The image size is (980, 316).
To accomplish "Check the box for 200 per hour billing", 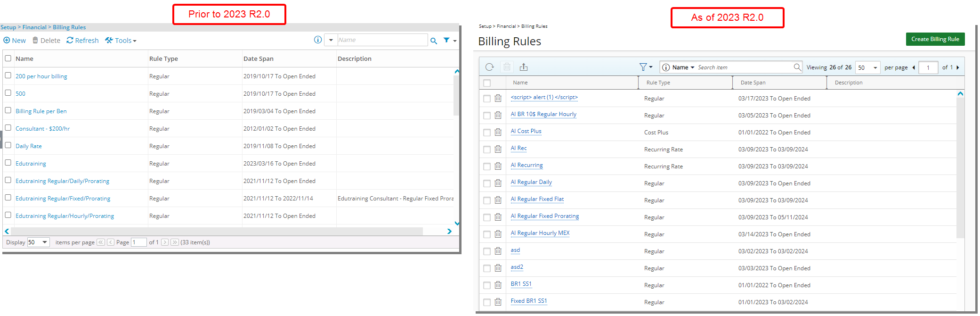I will [8, 75].
